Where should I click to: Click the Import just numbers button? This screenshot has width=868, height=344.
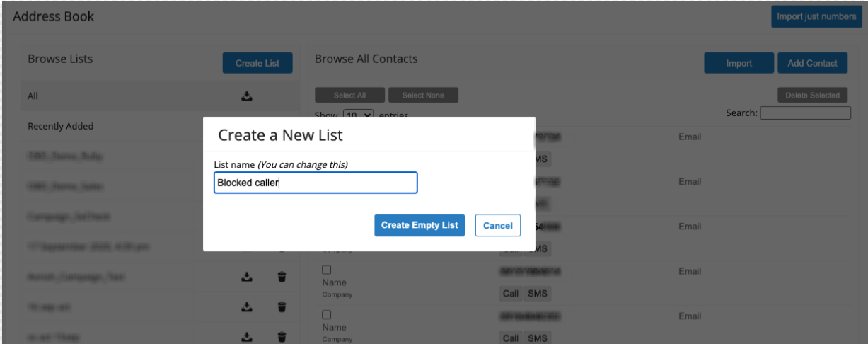point(816,16)
